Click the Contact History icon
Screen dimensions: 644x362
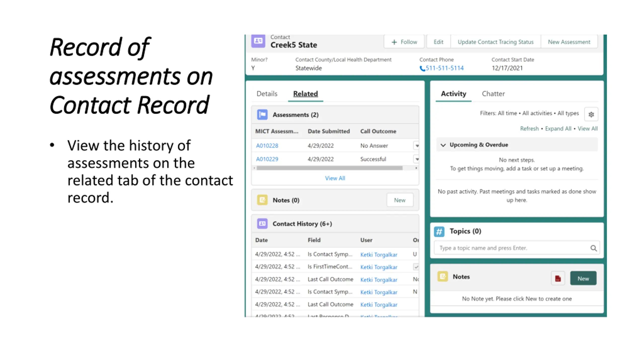(x=262, y=223)
